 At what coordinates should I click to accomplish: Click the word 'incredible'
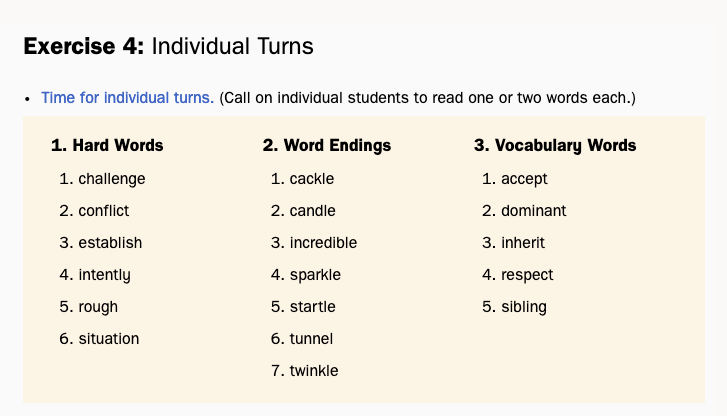coord(323,243)
